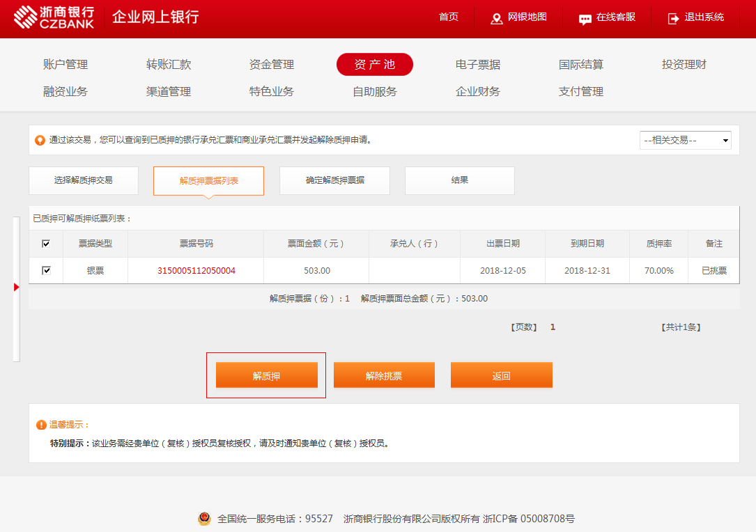Toggle the select-all checkbox in table header
This screenshot has height=532, width=756.
pyautogui.click(x=46, y=244)
